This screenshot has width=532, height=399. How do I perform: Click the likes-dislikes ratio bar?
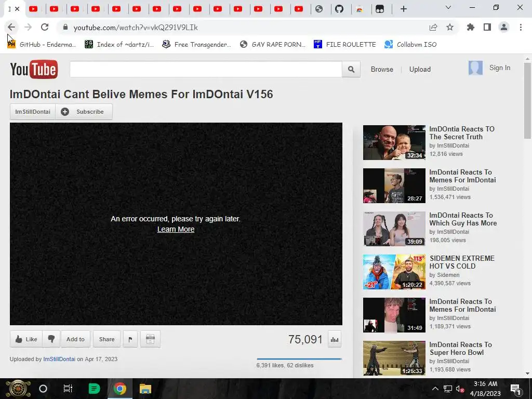tap(299, 358)
